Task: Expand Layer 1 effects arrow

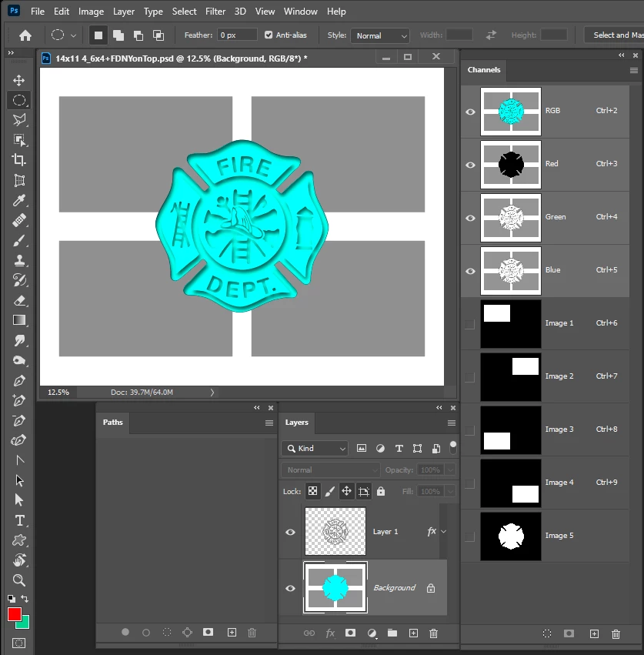Action: pos(444,531)
